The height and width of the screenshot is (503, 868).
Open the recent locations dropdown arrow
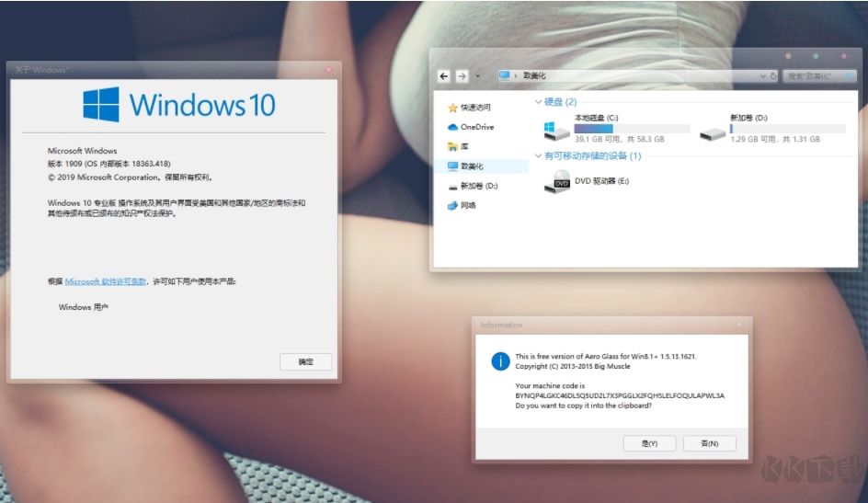pyautogui.click(x=478, y=76)
